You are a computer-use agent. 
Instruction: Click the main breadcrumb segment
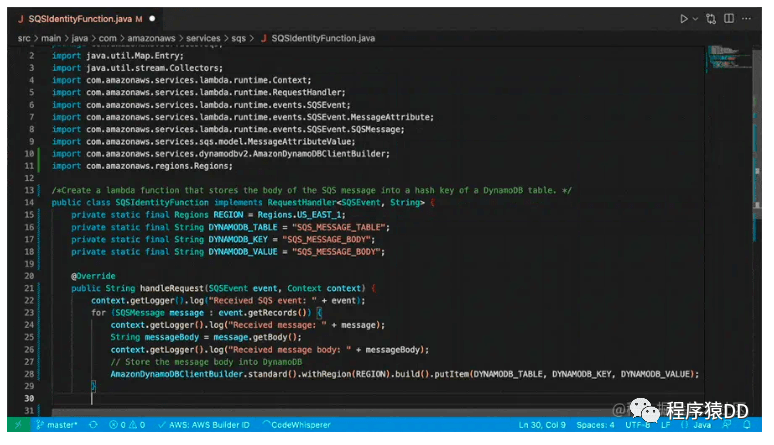click(51, 38)
